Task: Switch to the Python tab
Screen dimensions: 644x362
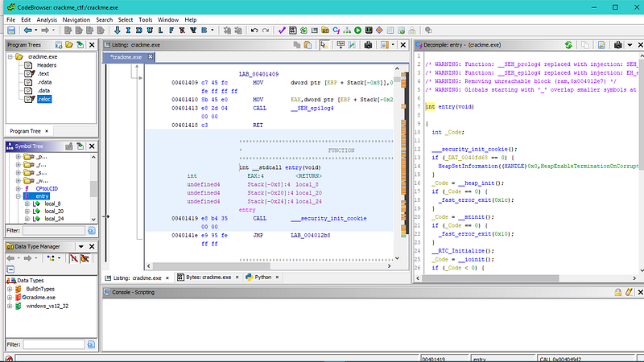Action: tap(263, 277)
